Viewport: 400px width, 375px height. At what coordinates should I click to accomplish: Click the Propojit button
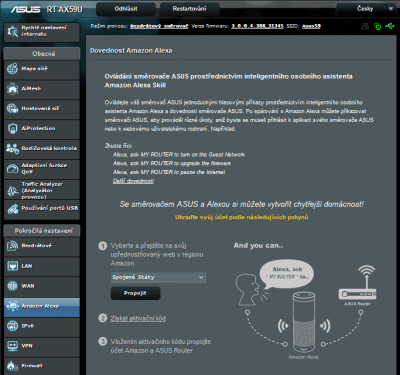click(135, 293)
